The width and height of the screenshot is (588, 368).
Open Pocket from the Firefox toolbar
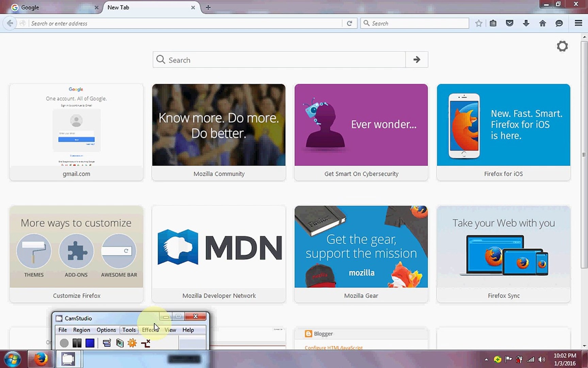509,23
